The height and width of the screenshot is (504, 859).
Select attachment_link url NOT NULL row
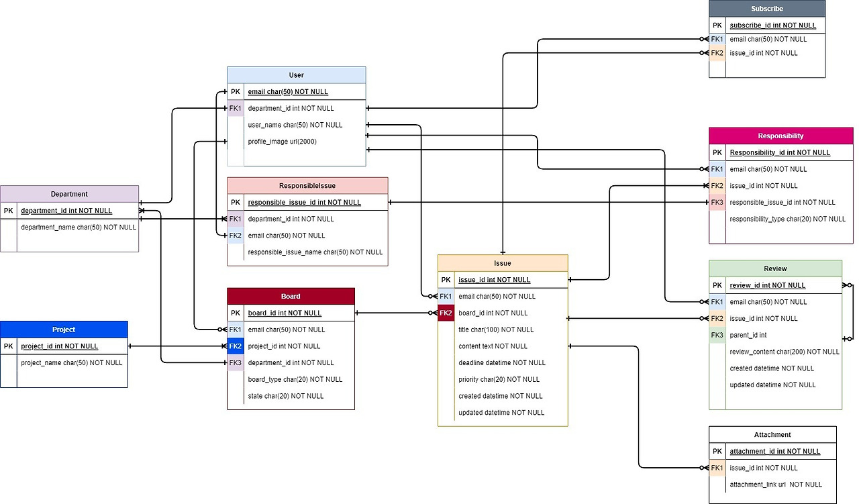click(x=772, y=485)
